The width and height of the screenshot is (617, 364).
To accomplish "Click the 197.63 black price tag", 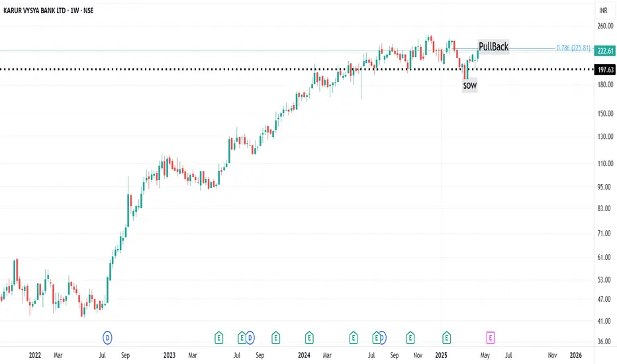I will (x=606, y=69).
